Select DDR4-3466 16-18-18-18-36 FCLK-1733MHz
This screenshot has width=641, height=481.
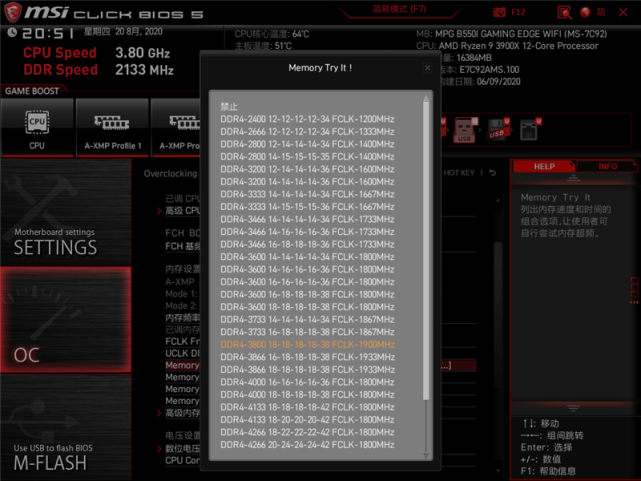click(307, 244)
